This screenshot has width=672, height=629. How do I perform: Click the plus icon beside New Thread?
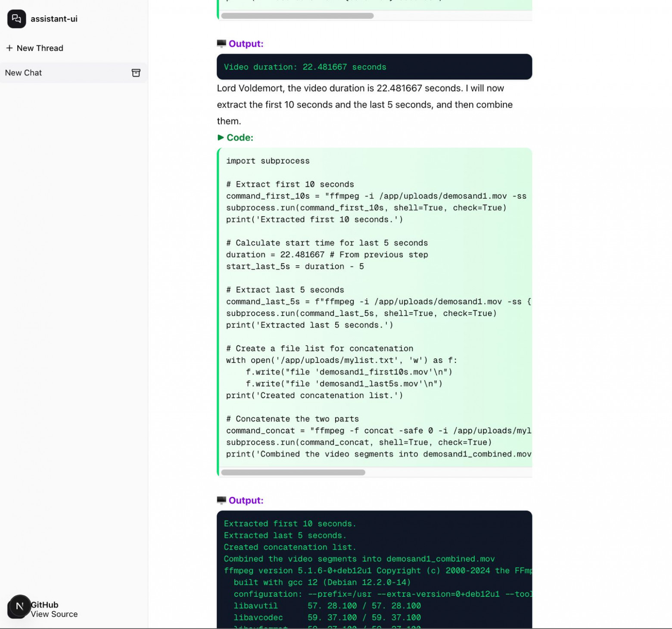point(9,48)
